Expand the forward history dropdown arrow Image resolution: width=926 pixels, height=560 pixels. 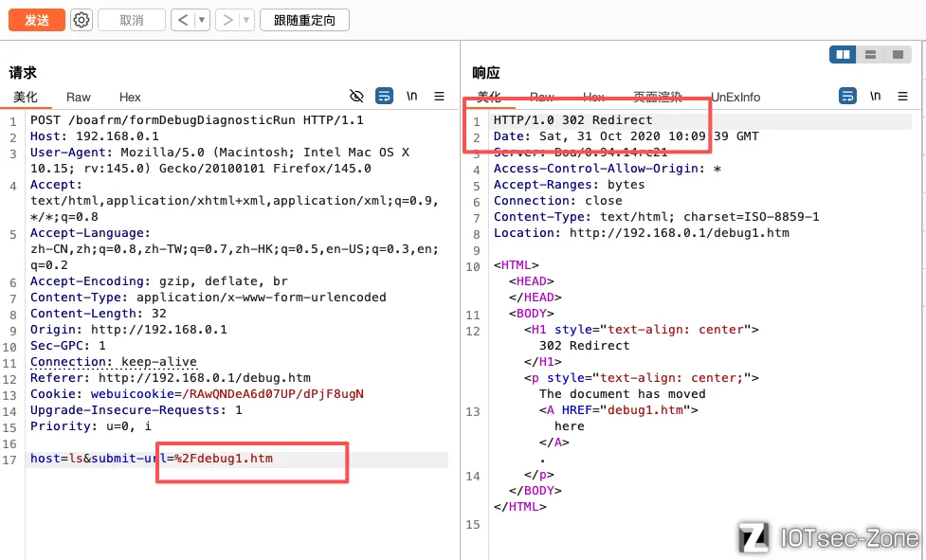click(x=246, y=20)
